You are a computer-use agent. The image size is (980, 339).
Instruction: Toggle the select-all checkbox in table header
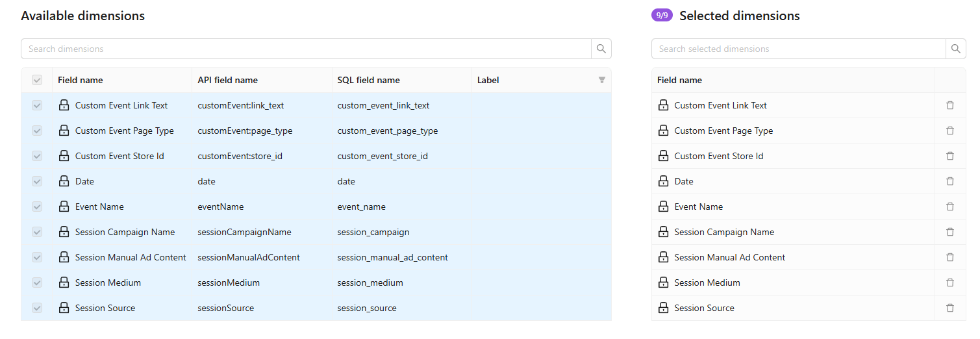37,80
